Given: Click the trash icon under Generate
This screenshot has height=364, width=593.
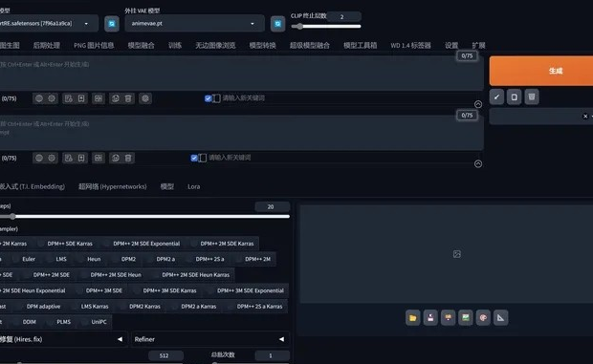Looking at the screenshot, I should 532,97.
